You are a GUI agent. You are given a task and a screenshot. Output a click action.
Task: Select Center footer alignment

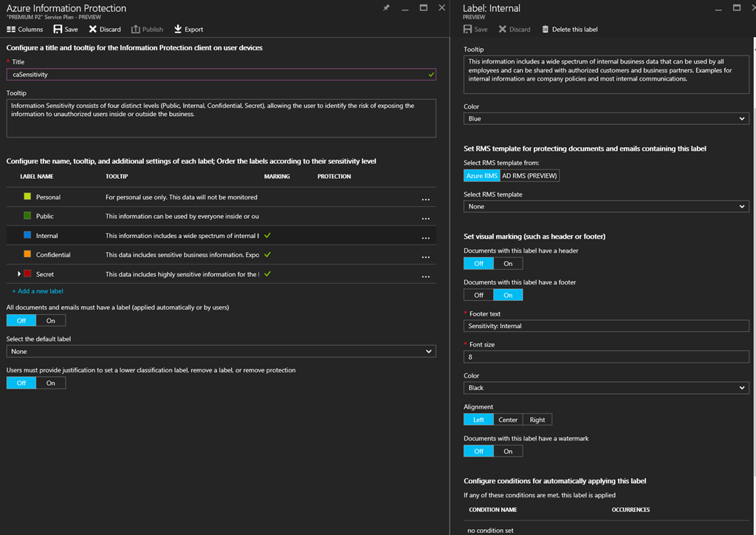click(508, 420)
